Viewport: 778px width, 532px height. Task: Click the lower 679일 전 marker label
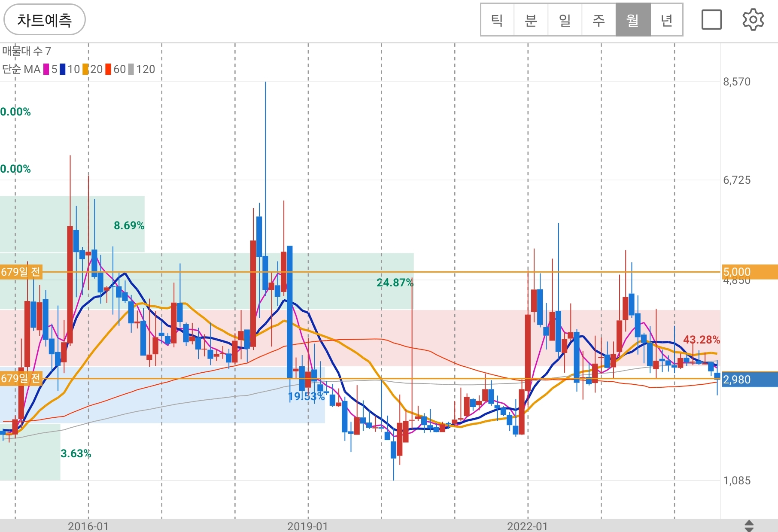tap(21, 378)
